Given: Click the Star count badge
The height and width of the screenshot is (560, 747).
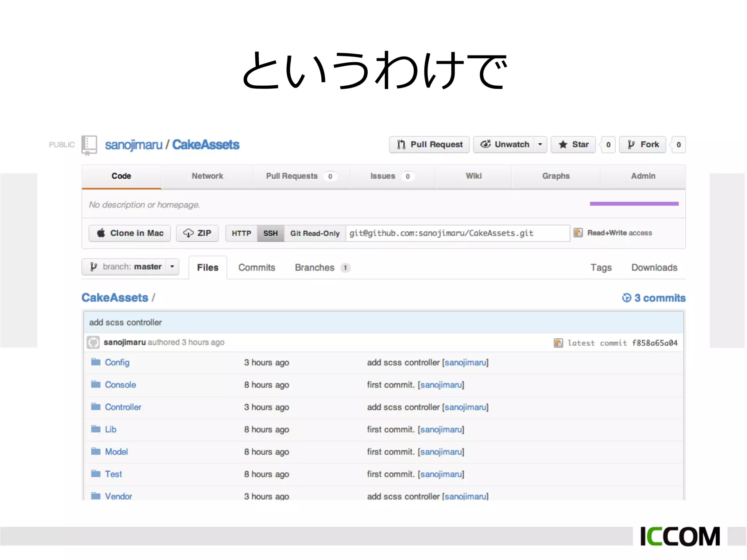Looking at the screenshot, I should pos(608,145).
